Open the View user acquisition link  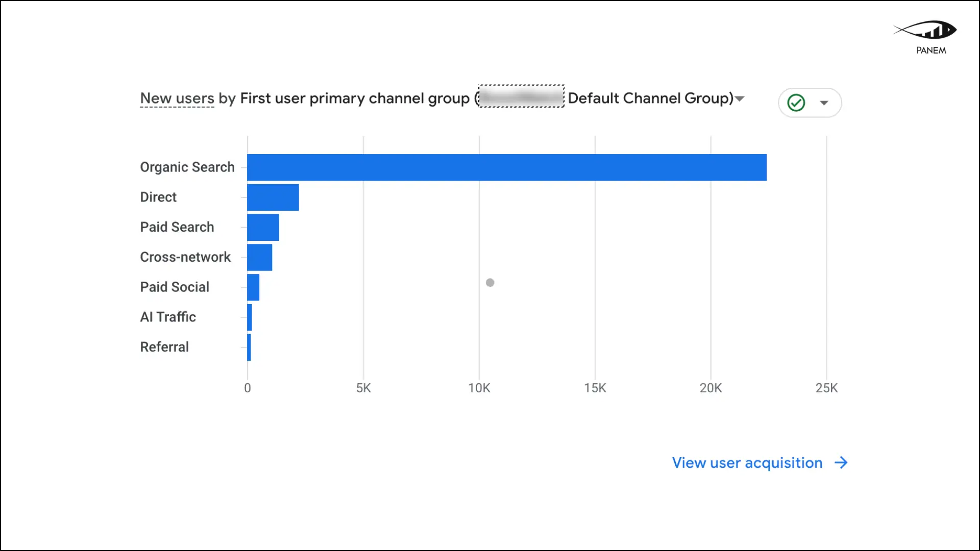tap(747, 463)
